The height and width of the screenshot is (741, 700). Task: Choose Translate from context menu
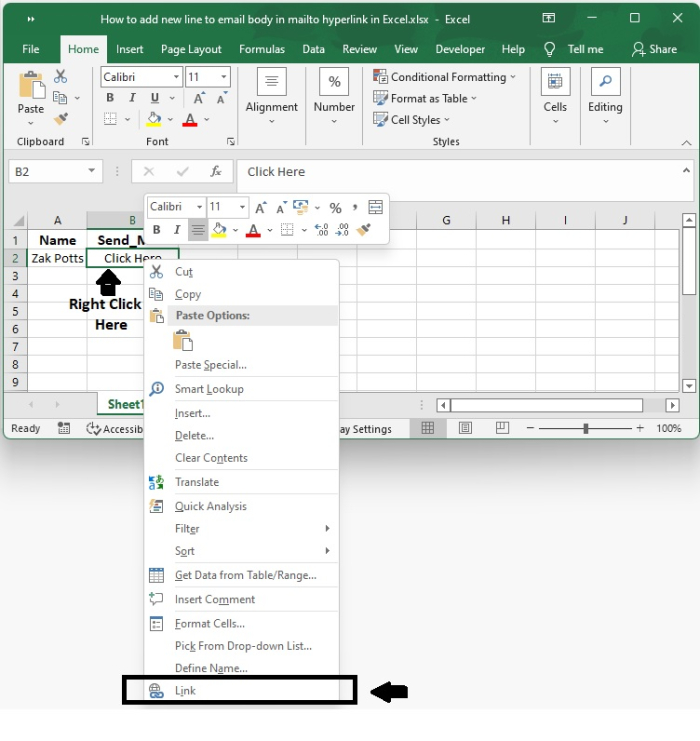(242, 482)
